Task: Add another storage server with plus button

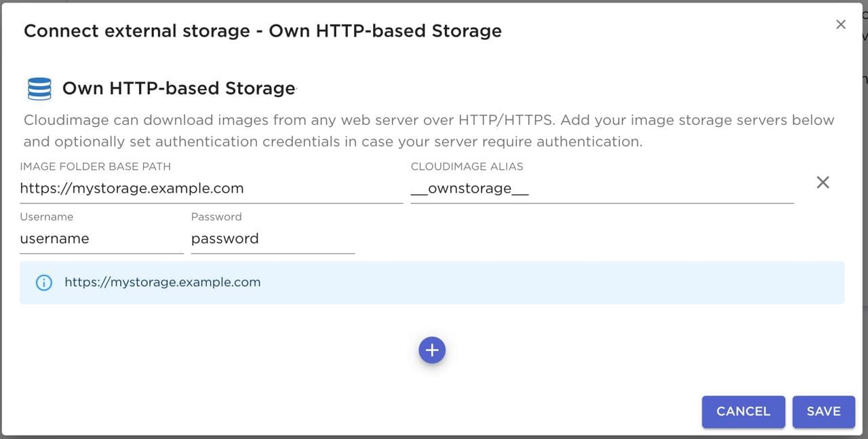Action: [x=432, y=350]
